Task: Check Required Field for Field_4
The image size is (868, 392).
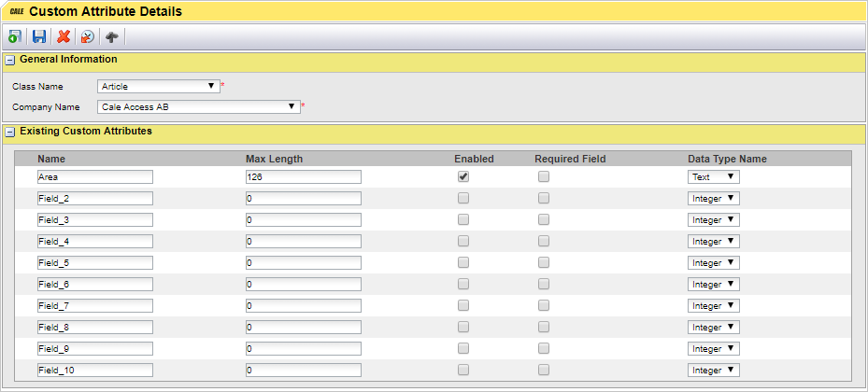Action: (544, 241)
